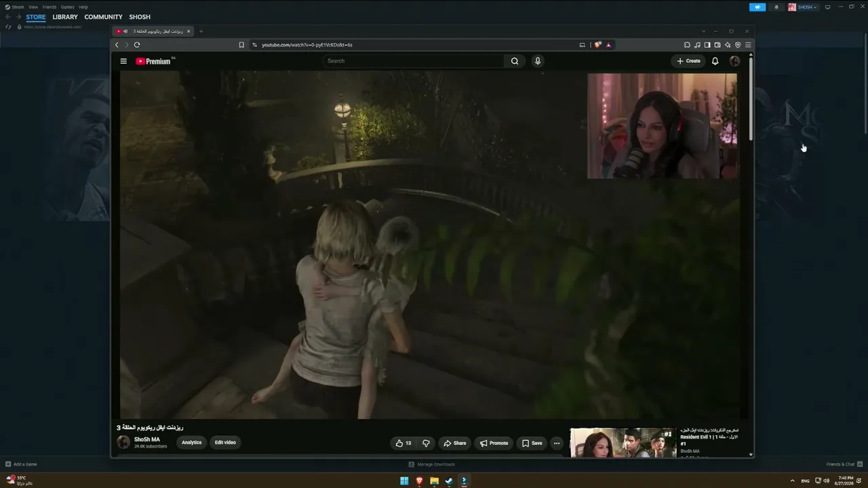
Task: Open the SHOSH account dropdown in Steam
Action: click(x=803, y=7)
